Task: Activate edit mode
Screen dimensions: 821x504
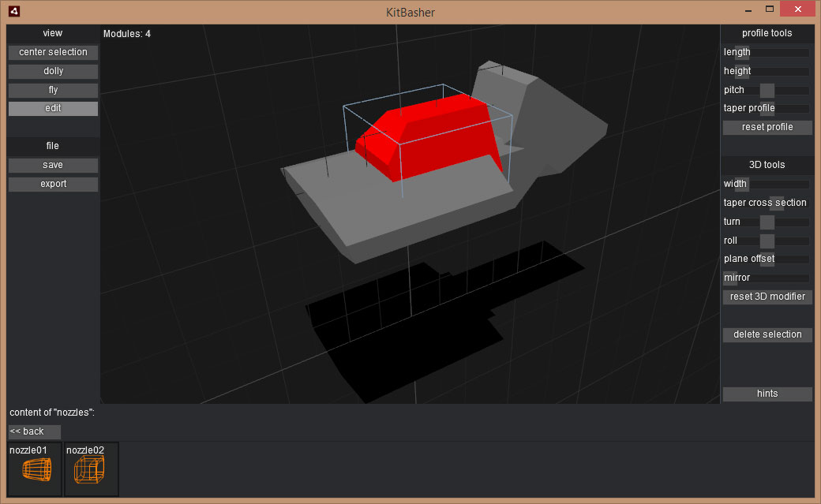Action: tap(53, 109)
